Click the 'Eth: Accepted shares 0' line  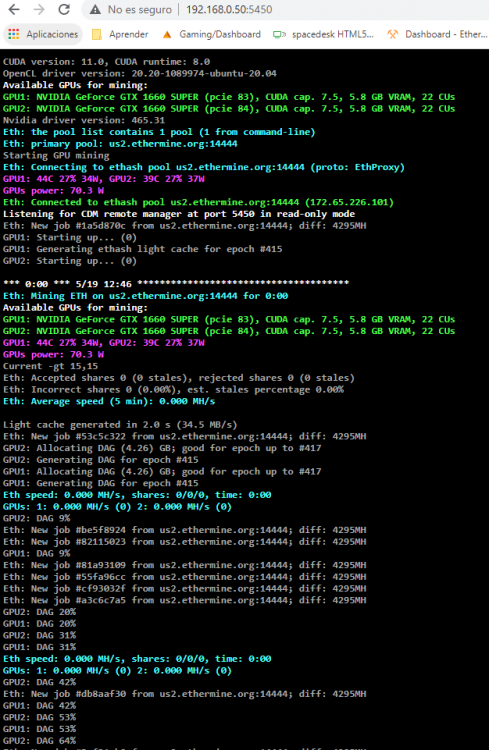pos(179,378)
